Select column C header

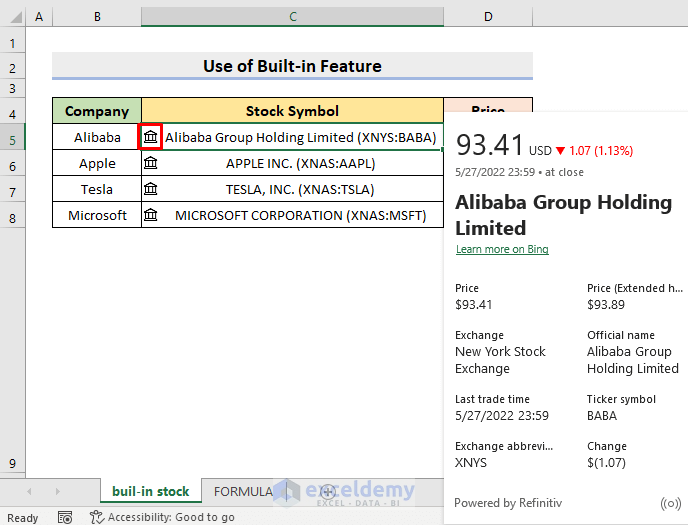(x=292, y=17)
